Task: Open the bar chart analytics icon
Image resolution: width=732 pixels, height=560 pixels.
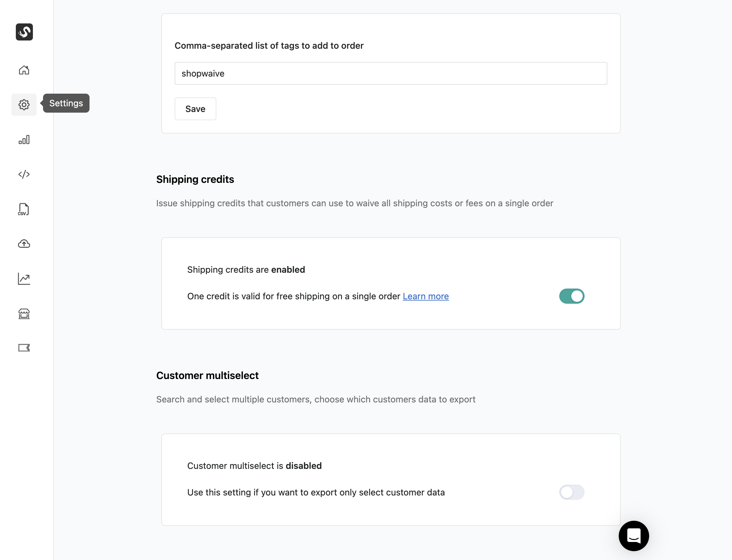Action: click(24, 140)
